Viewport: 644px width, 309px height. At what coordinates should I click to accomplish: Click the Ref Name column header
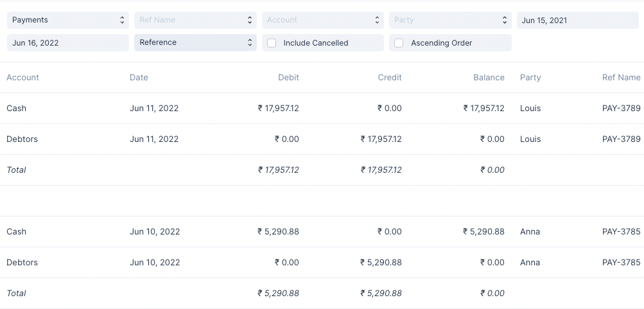point(621,77)
